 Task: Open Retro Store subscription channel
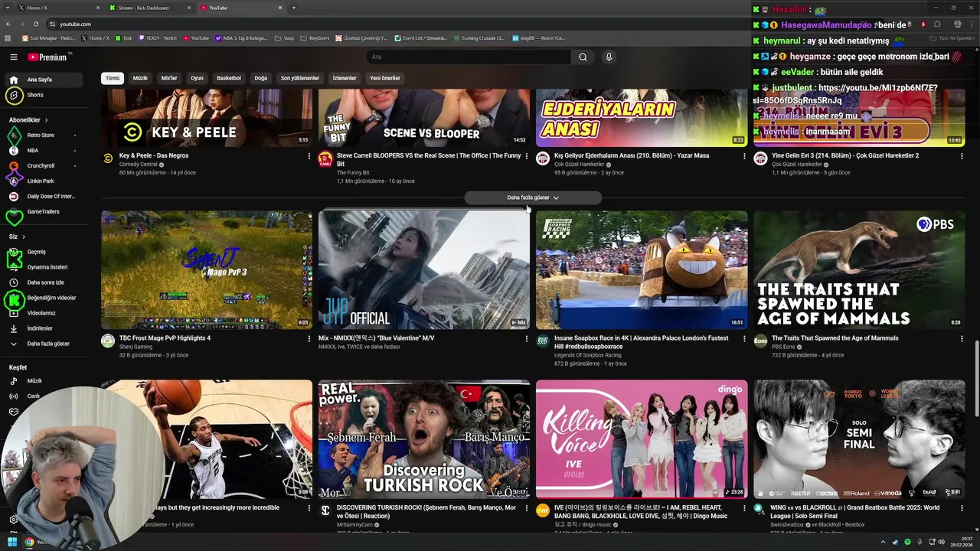[42, 135]
